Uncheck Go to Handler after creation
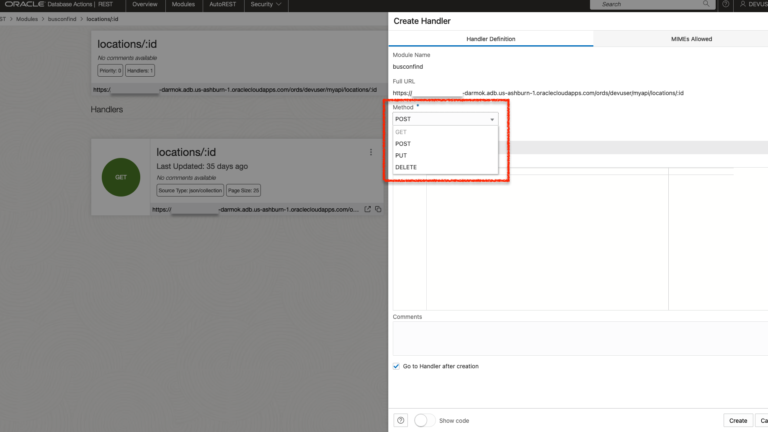This screenshot has height=432, width=768. tap(397, 366)
